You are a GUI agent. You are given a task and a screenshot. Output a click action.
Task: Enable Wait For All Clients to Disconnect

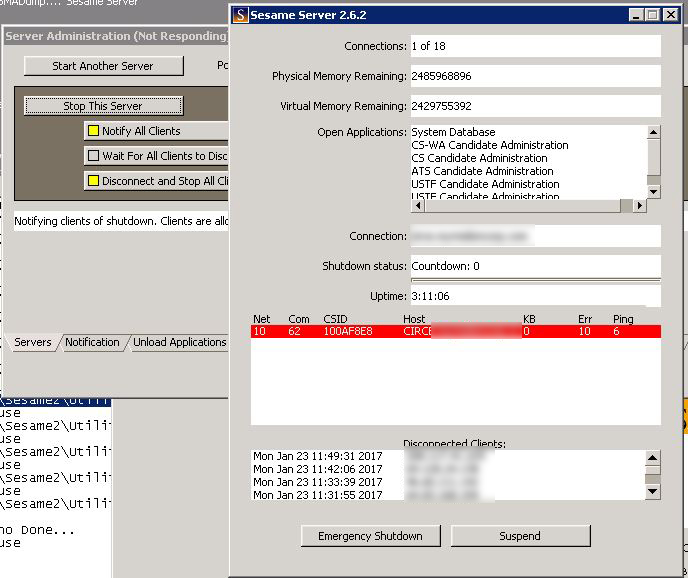93,156
